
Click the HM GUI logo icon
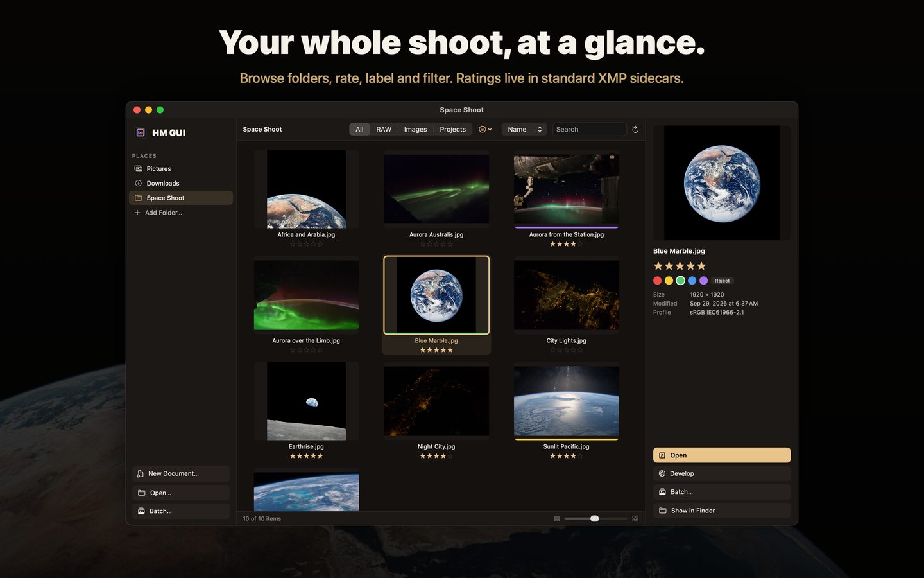[141, 132]
